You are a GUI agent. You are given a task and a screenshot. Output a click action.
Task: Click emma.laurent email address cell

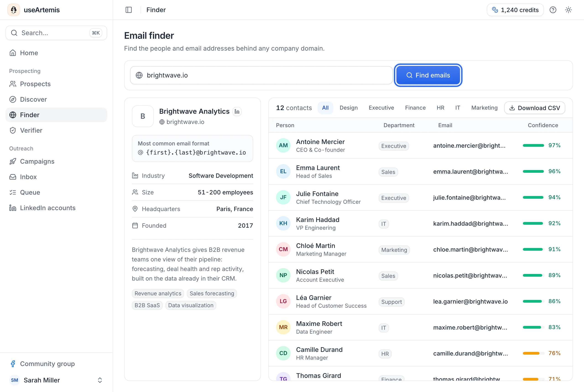coord(471,171)
